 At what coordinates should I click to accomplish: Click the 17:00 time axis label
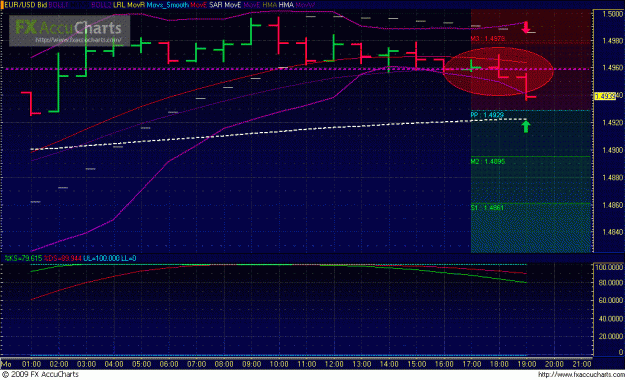pos(472,364)
